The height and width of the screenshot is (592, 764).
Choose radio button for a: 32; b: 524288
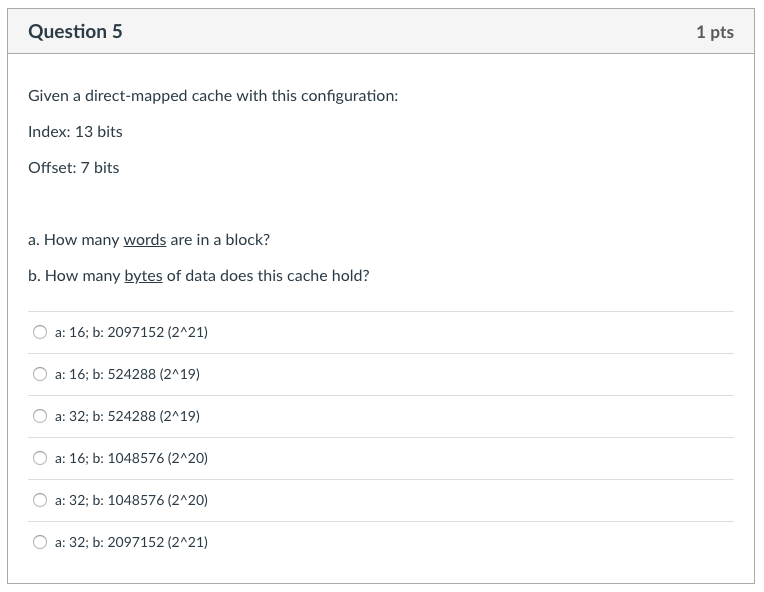point(40,416)
